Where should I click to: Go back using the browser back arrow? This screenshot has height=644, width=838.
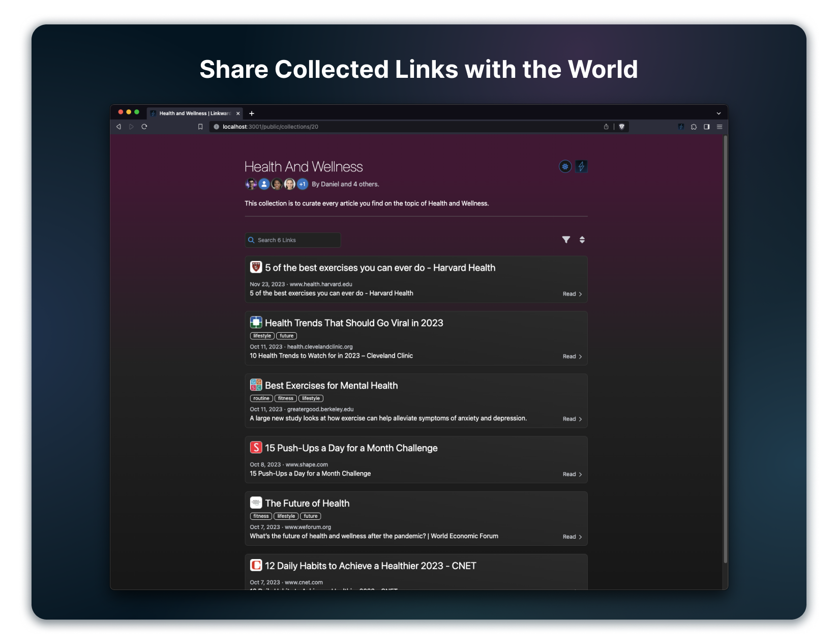coord(118,127)
